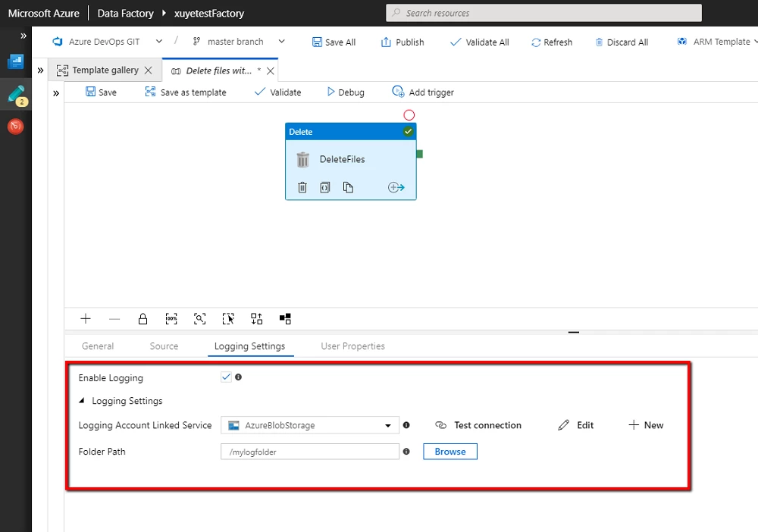
Task: Click the auto align icon
Action: point(257,319)
